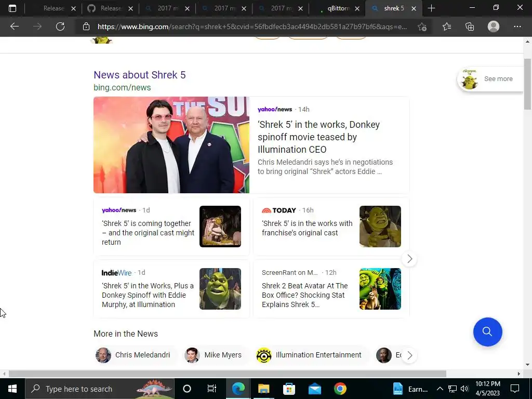Open the clock showing 10:12 PM
Viewport: 532px width, 399px height.
click(488, 389)
